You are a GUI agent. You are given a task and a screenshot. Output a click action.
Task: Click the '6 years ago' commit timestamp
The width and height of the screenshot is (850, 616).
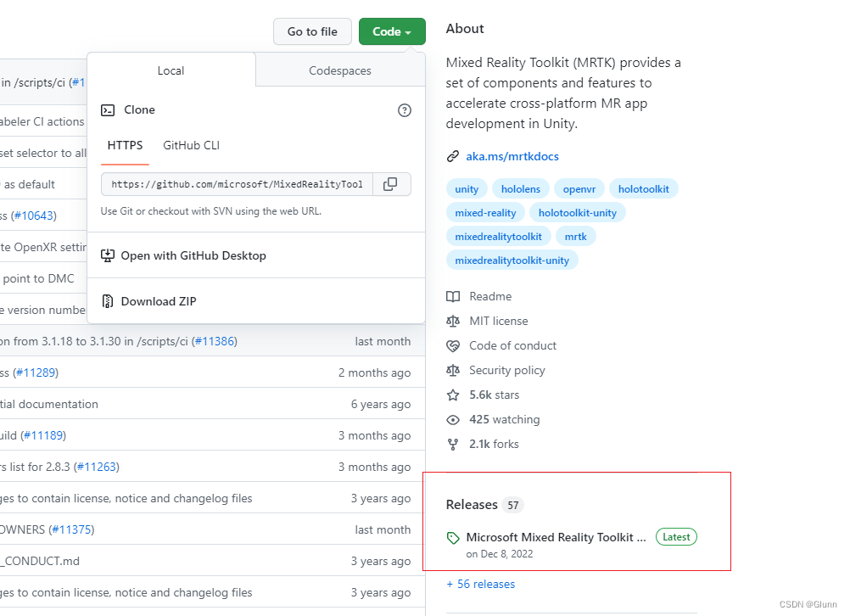click(381, 405)
